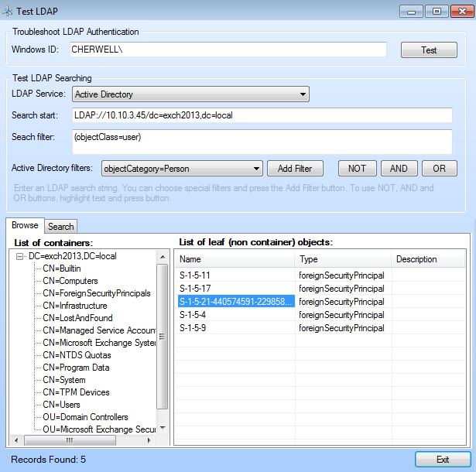This screenshot has width=476, height=472.
Task: Sort list by the Type column header
Action: click(x=343, y=259)
